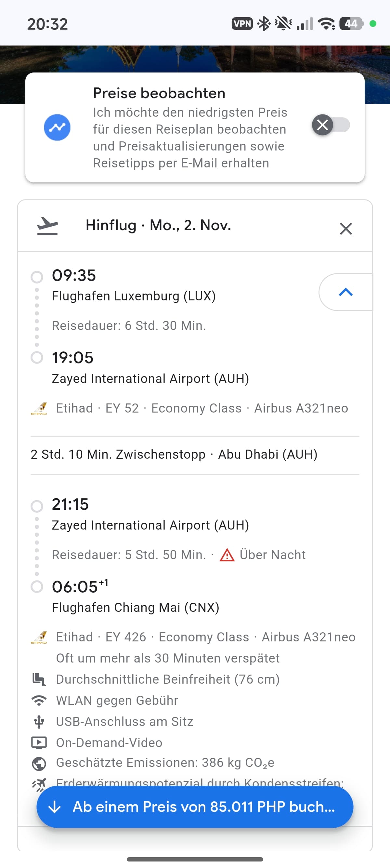The height and width of the screenshot is (868, 390).
Task: Close the Hinflug card with the X
Action: [x=345, y=229]
